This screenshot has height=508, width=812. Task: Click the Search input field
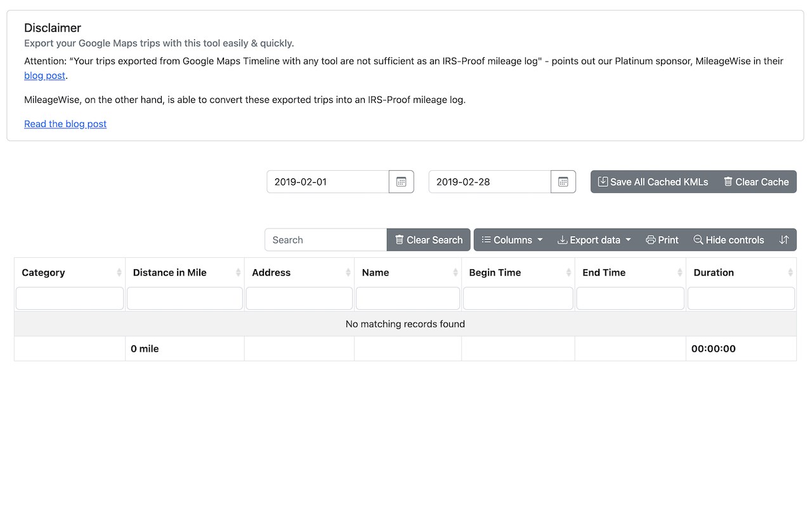tap(325, 240)
